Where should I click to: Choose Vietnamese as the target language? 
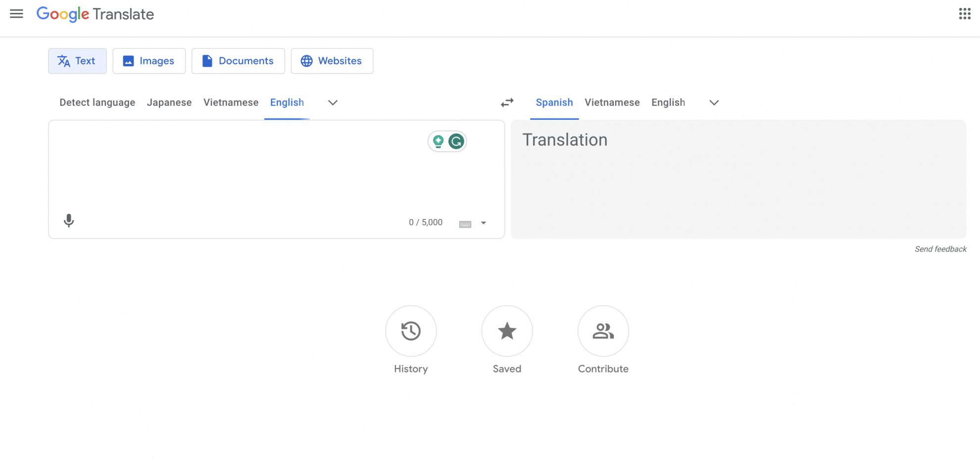pos(612,102)
